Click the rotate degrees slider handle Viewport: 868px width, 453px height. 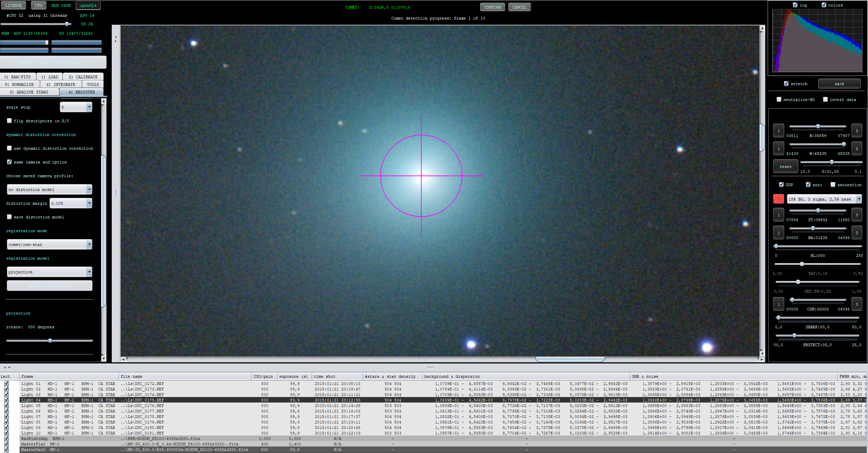point(50,341)
